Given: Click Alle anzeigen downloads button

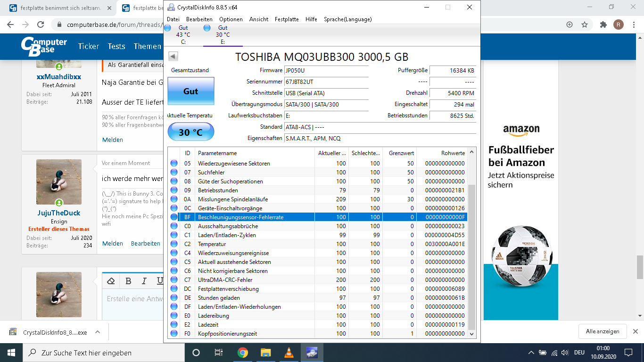Looking at the screenshot, I should click(x=602, y=331).
